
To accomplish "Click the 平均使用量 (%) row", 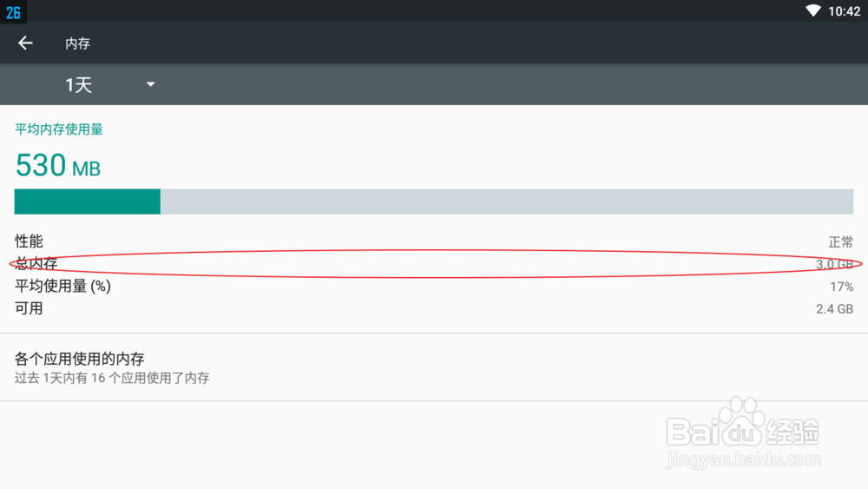I will click(434, 287).
